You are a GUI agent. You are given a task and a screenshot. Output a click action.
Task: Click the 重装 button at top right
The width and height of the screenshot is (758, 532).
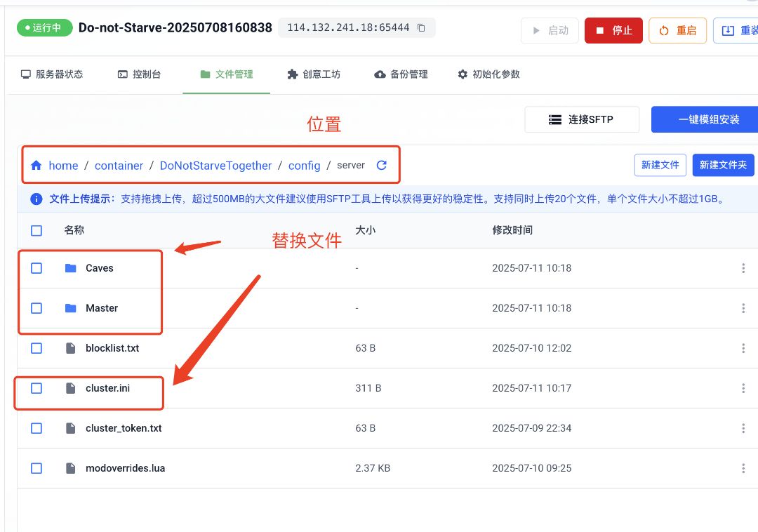pos(736,30)
